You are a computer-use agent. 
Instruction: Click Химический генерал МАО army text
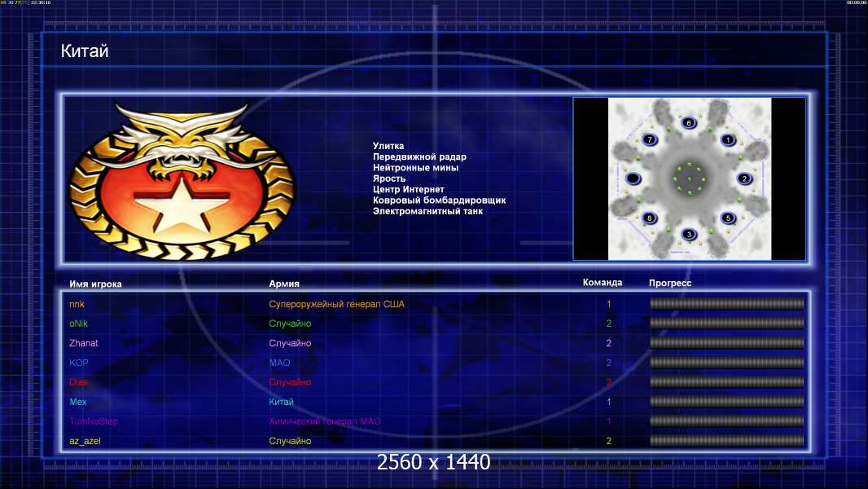(325, 421)
